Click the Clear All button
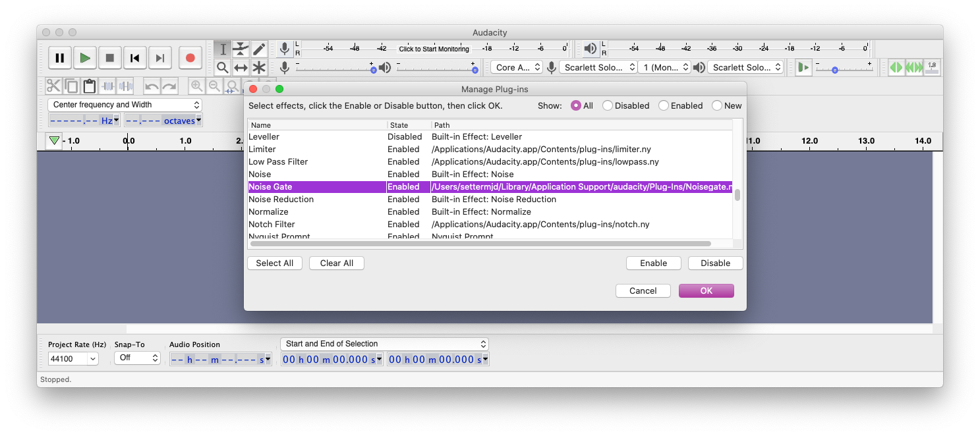The image size is (980, 436). 337,263
